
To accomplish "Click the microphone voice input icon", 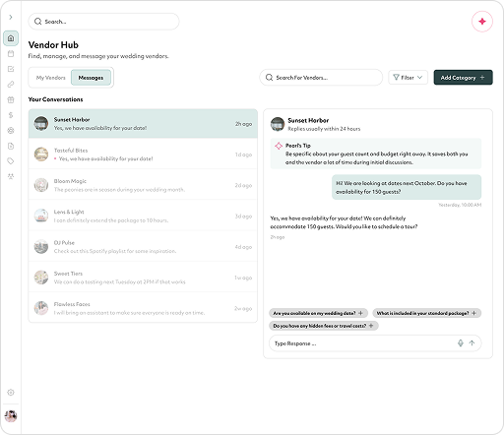I will click(x=461, y=343).
